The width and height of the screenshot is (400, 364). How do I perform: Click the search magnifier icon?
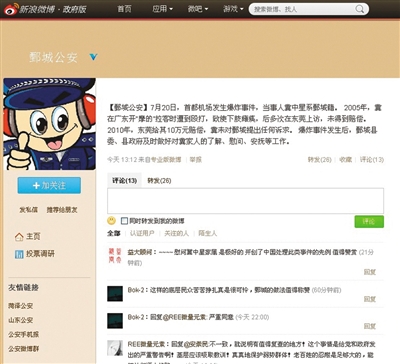(359, 9)
